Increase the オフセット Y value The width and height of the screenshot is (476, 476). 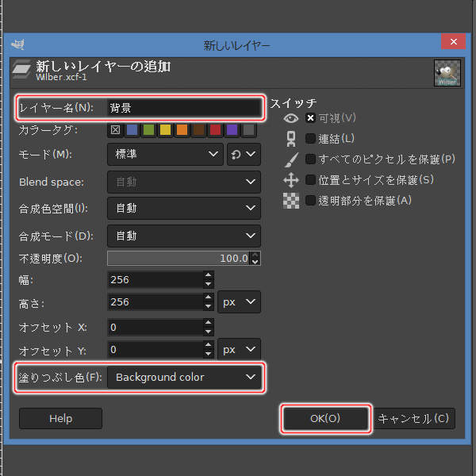(x=208, y=345)
